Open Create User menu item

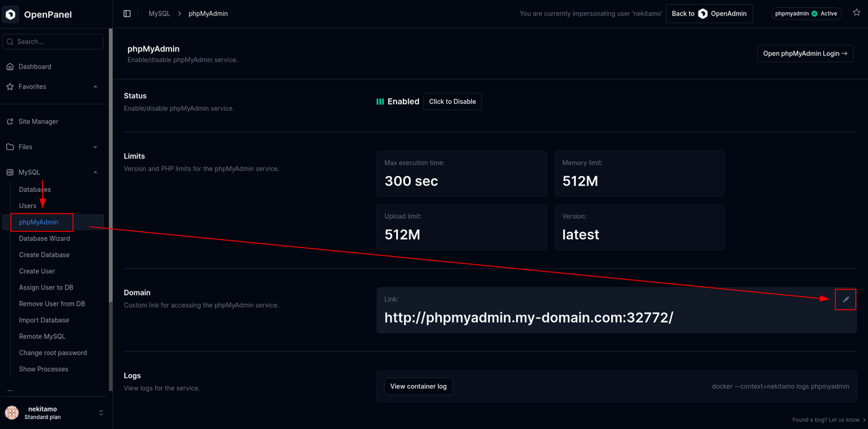point(37,271)
